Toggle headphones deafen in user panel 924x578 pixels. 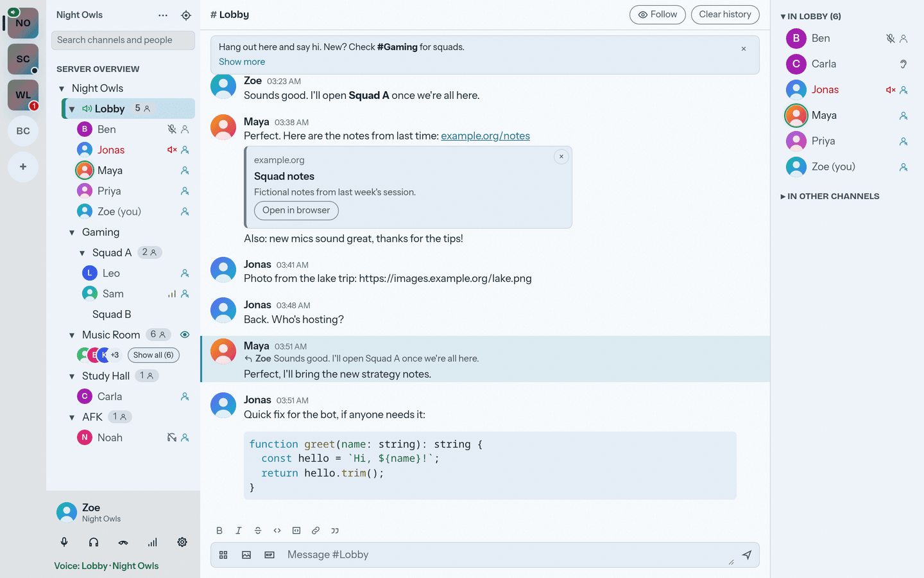[x=94, y=542]
